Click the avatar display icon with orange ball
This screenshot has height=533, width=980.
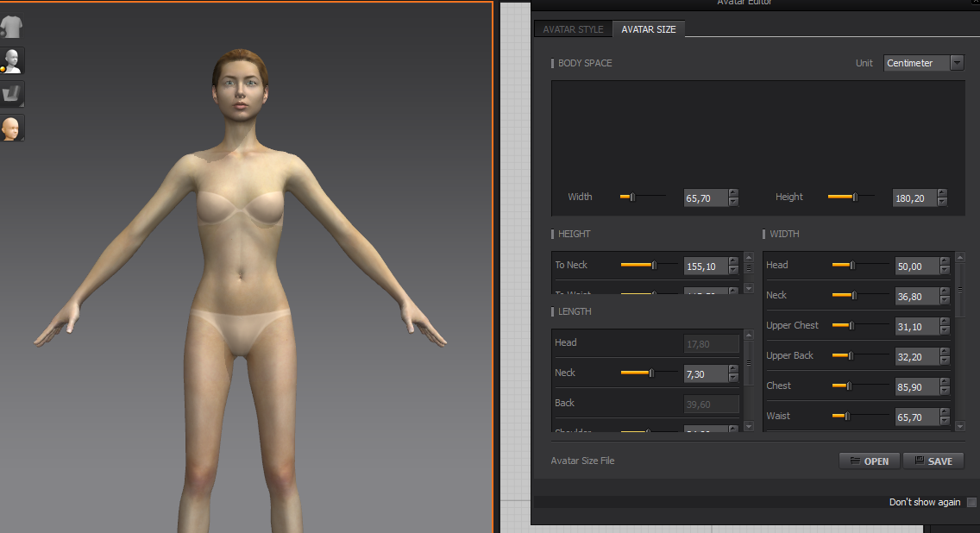pos(12,60)
